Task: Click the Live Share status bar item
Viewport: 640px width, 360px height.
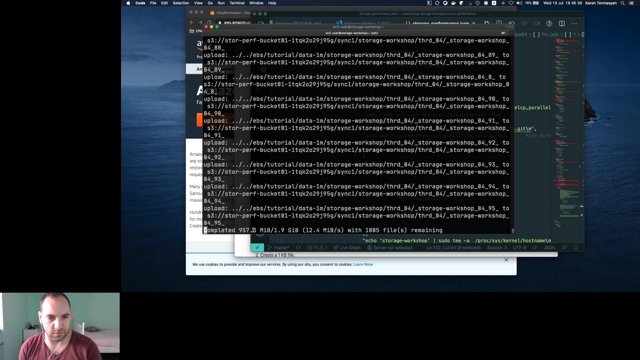Action: tap(347, 247)
